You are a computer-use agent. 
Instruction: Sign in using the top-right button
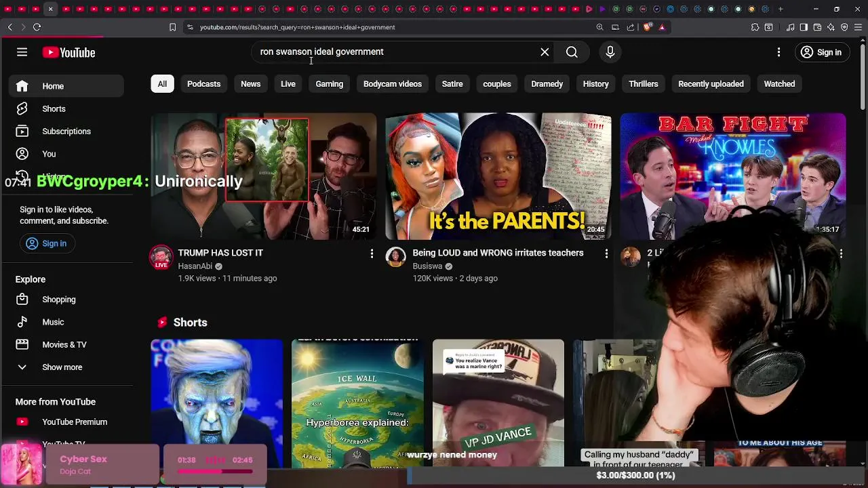[821, 52]
